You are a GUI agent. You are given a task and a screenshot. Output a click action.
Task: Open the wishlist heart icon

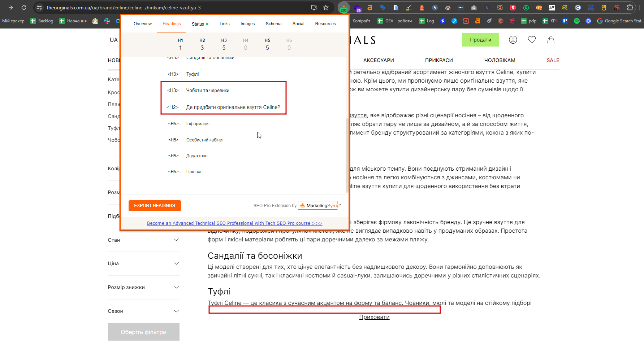[x=532, y=40]
